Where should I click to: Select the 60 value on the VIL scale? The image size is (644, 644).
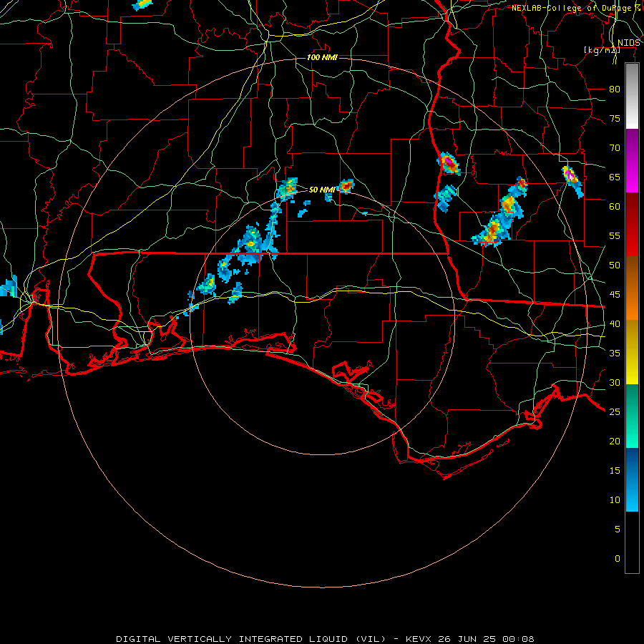pos(615,207)
